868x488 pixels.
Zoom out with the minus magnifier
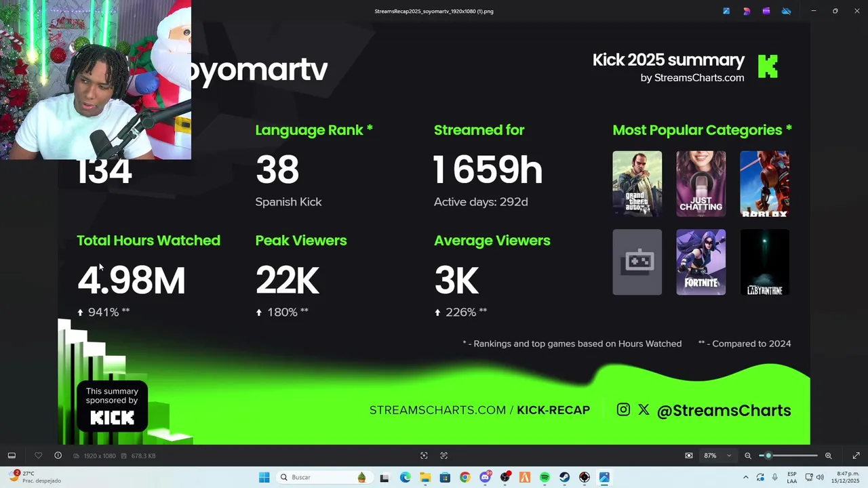pos(748,455)
